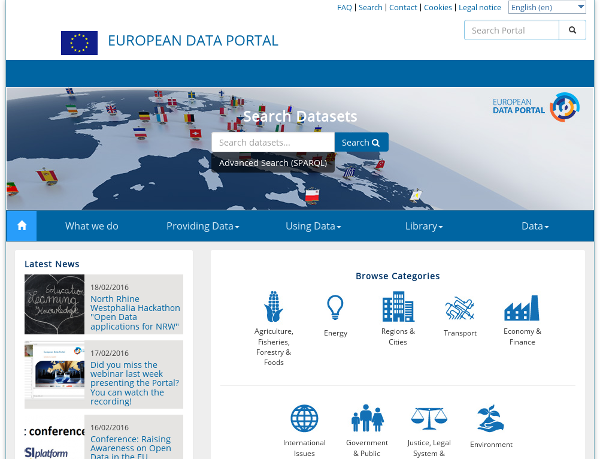Viewport: 600px width, 459px height.
Task: Click the Environment category label
Action: [x=491, y=444]
